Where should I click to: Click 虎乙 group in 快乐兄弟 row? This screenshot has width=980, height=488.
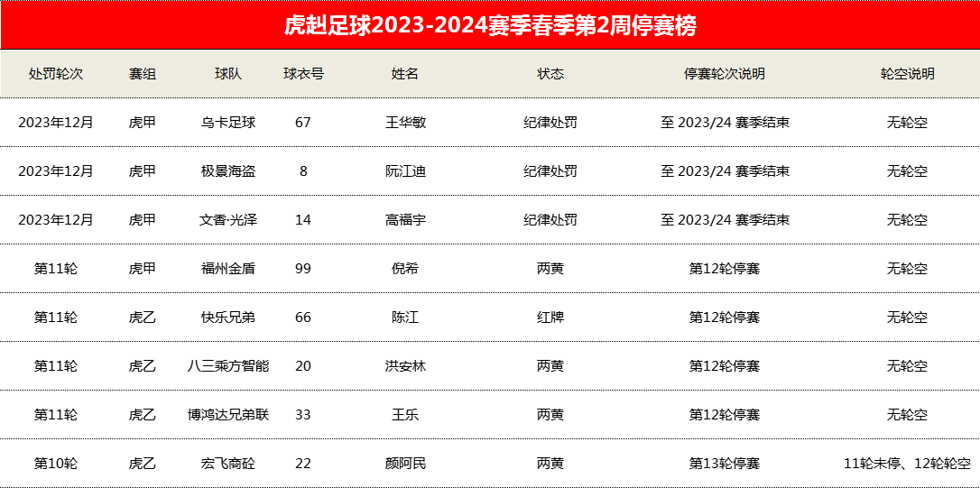click(x=143, y=318)
